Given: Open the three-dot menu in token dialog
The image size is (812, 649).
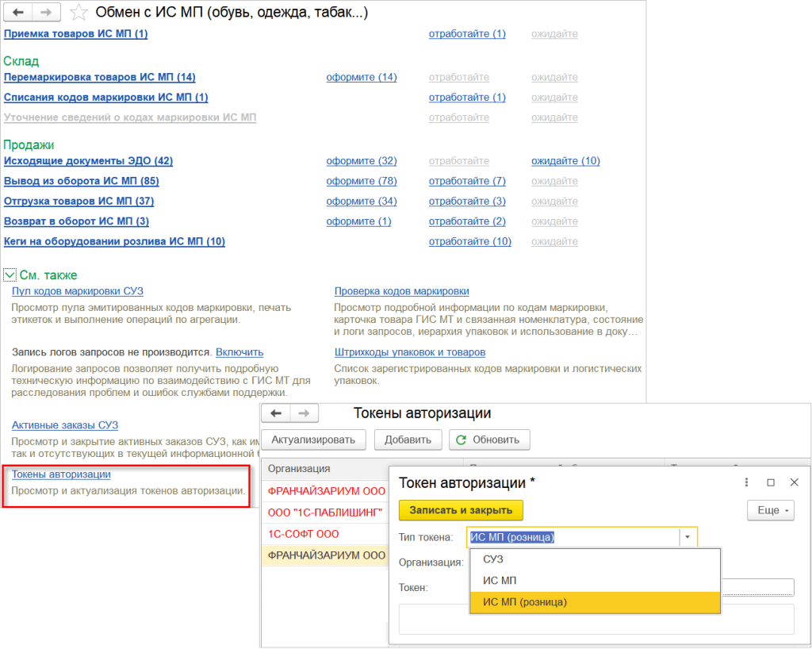Looking at the screenshot, I should click(x=746, y=482).
